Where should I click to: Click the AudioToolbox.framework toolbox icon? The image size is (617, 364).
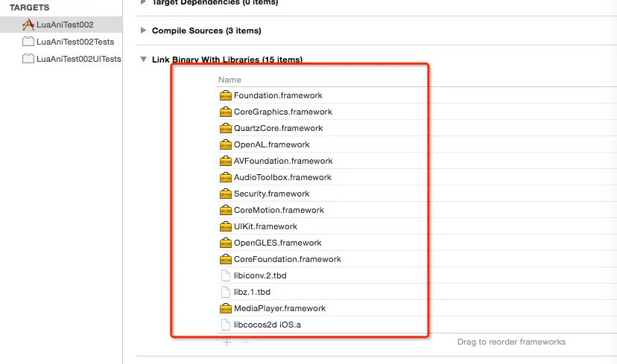226,177
